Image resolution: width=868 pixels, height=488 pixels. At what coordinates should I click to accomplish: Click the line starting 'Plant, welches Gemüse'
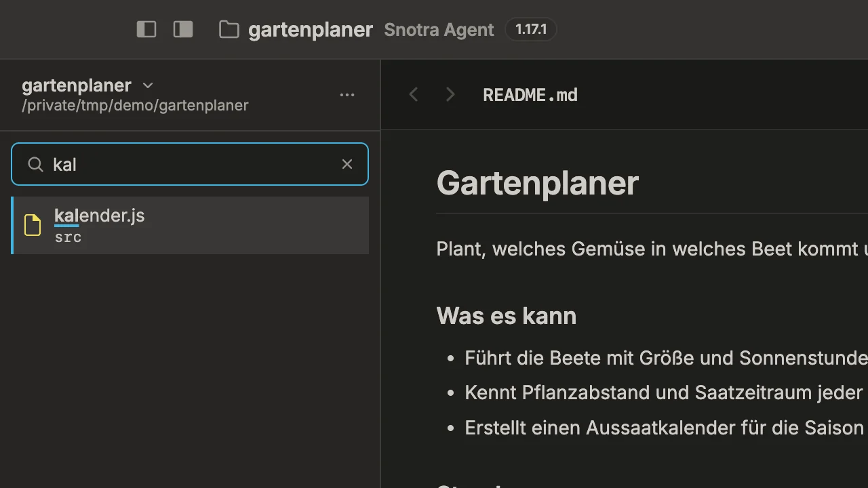pyautogui.click(x=652, y=249)
